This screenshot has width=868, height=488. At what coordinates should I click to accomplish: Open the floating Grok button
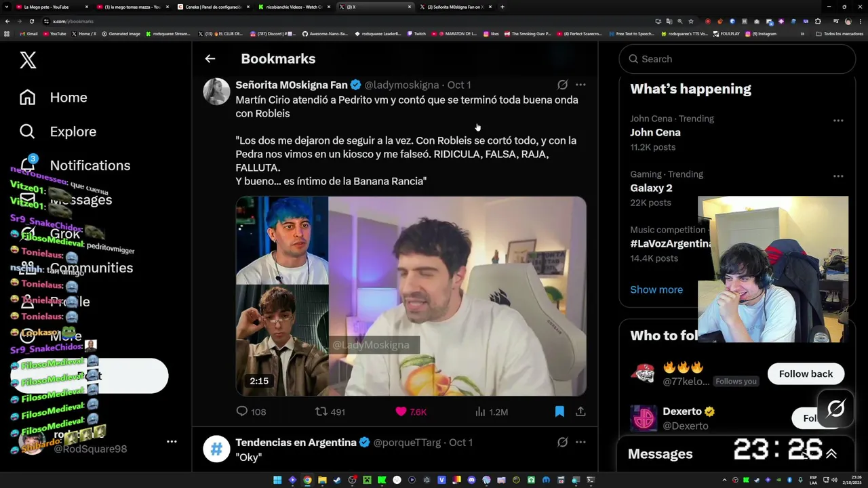[835, 408]
